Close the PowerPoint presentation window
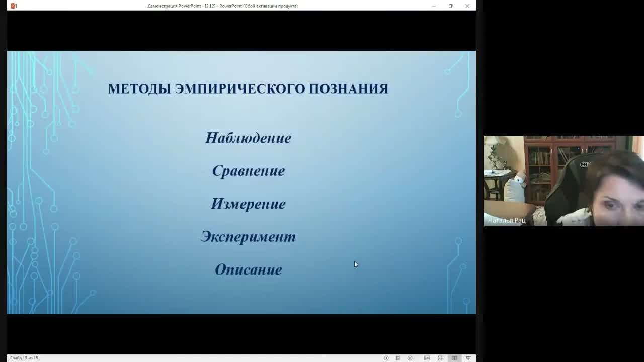The height and width of the screenshot is (362, 644). coord(467,6)
